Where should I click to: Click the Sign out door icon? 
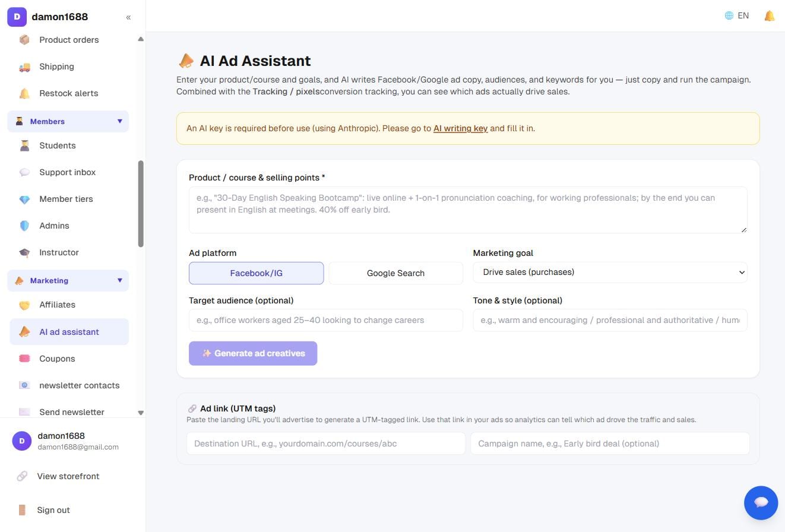point(22,510)
